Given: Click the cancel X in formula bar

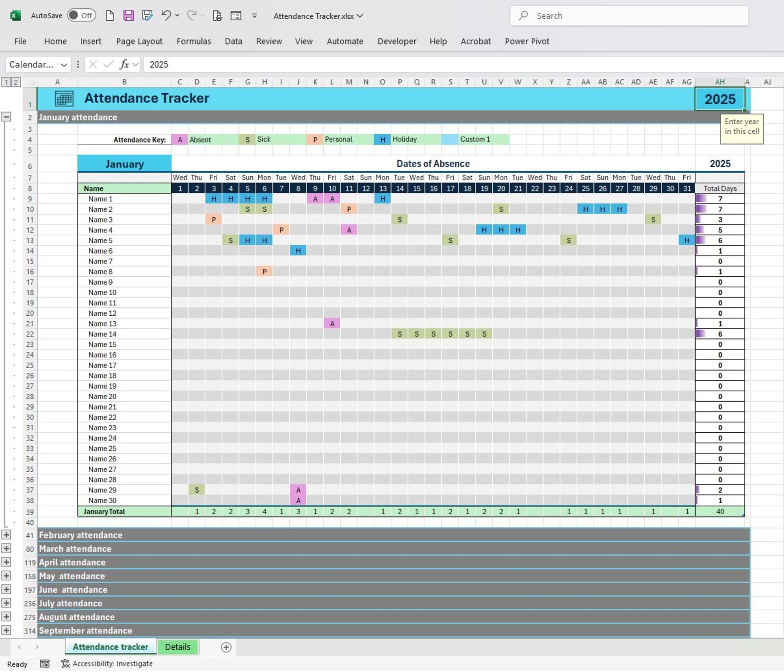Looking at the screenshot, I should (x=93, y=64).
